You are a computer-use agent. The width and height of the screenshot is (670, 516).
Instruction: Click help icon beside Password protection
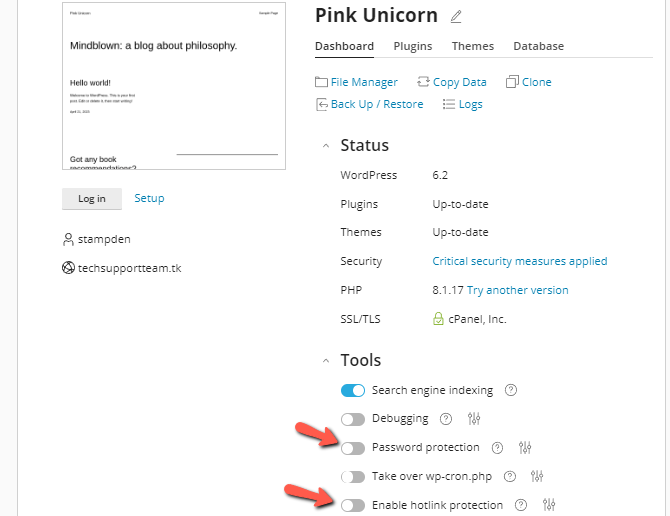(497, 447)
